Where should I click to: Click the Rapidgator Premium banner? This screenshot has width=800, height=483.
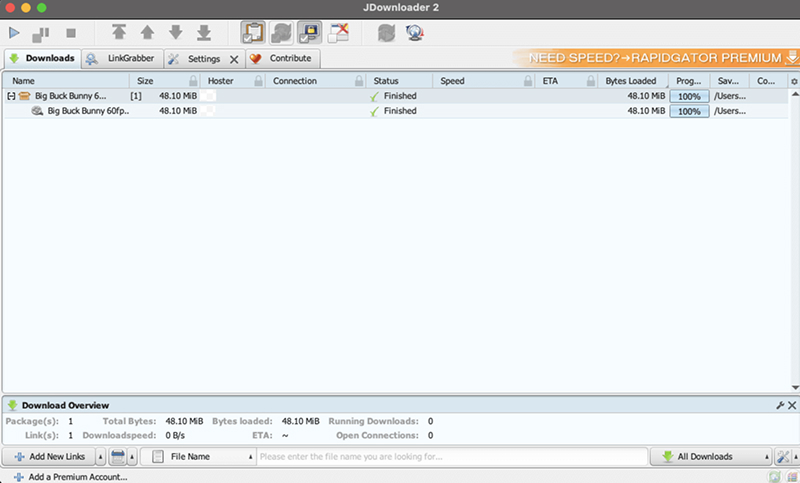click(656, 58)
